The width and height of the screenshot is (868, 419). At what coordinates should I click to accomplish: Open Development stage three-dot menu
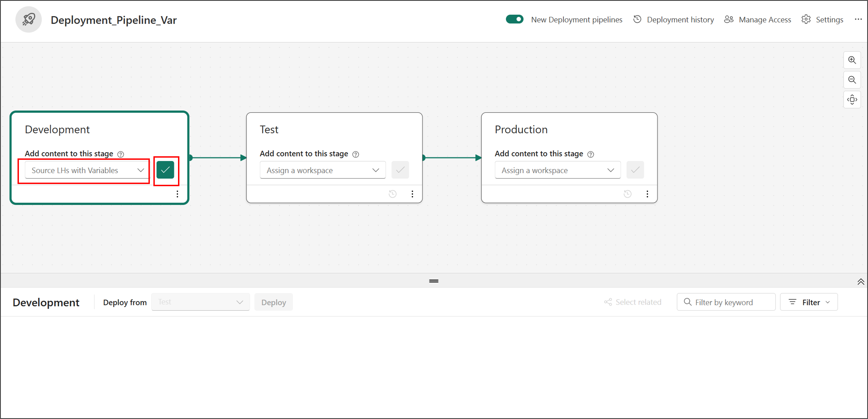point(177,194)
